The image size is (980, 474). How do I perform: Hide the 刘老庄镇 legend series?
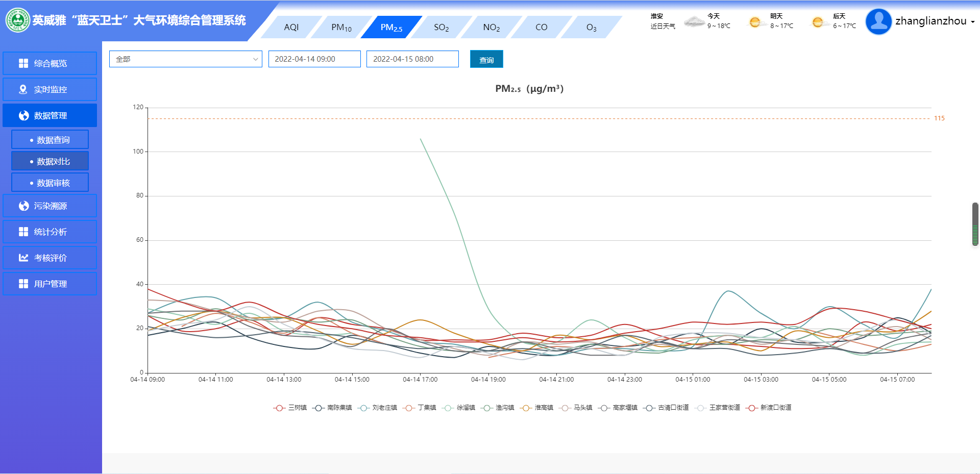click(377, 408)
